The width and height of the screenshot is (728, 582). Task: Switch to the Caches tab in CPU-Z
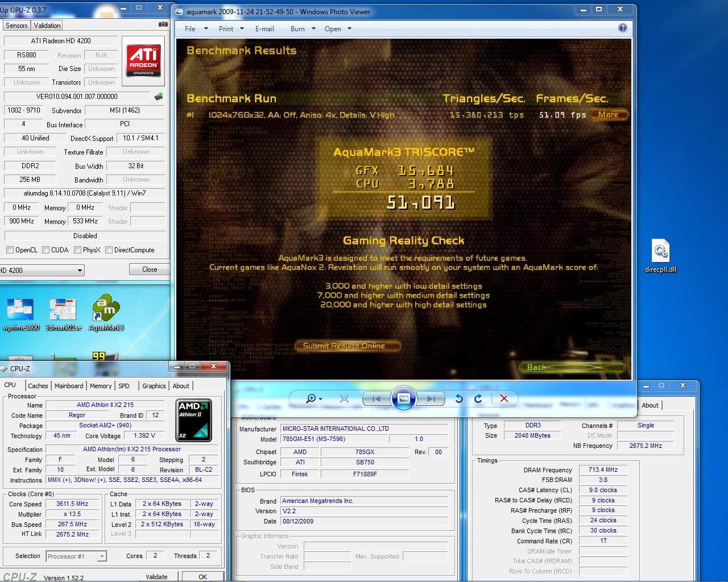(38, 386)
